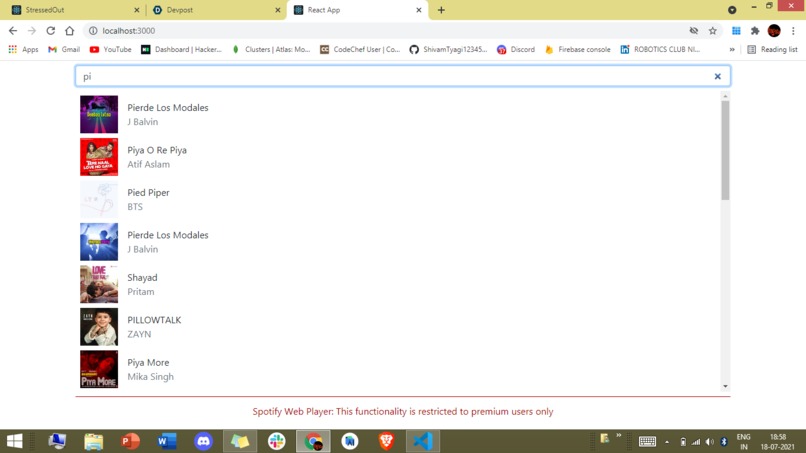Open the CodeChef User bookmark

[360, 49]
